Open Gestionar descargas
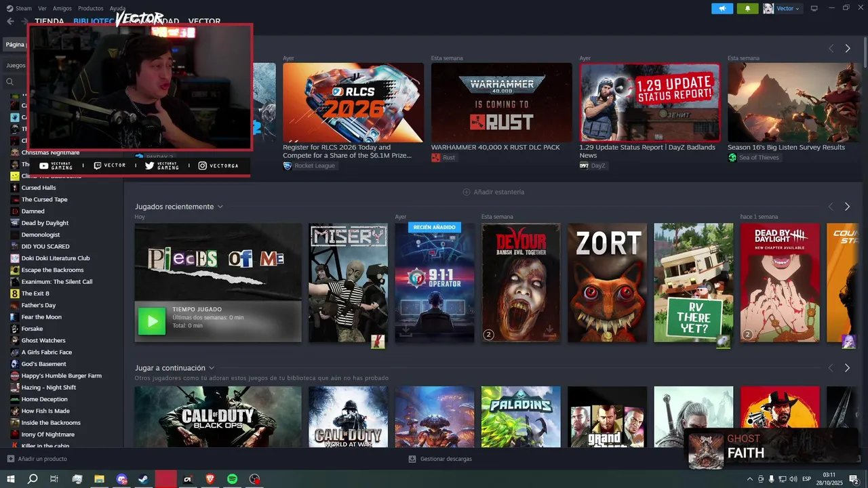868x488 pixels. coord(440,459)
